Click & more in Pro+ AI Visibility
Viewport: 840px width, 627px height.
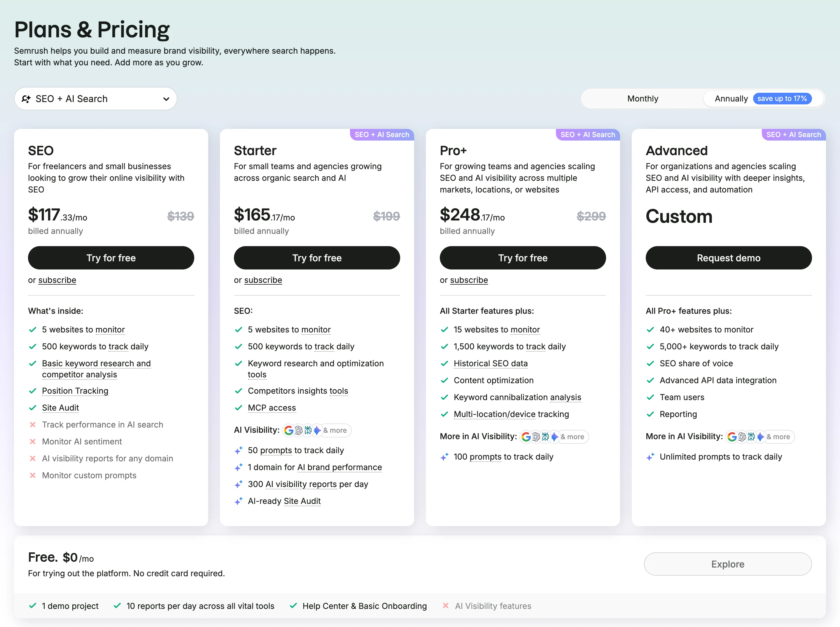pos(573,437)
